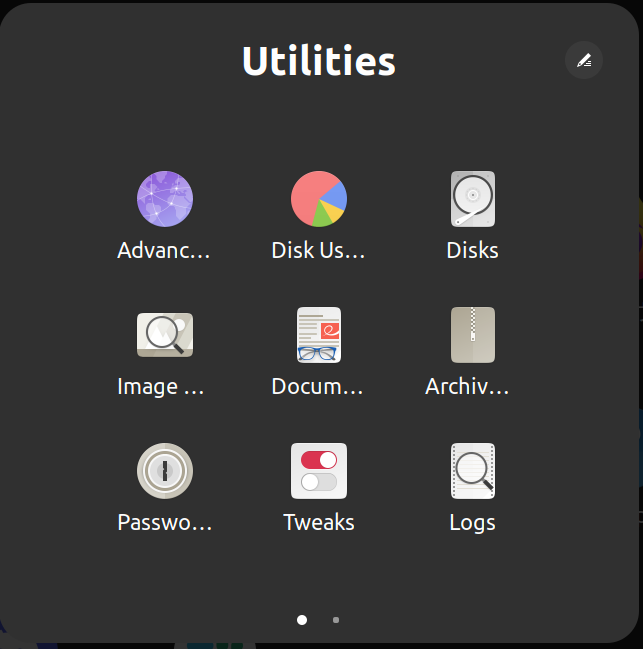643x649 pixels.
Task: Open the Document Viewer glasses icon
Action: coord(319,335)
